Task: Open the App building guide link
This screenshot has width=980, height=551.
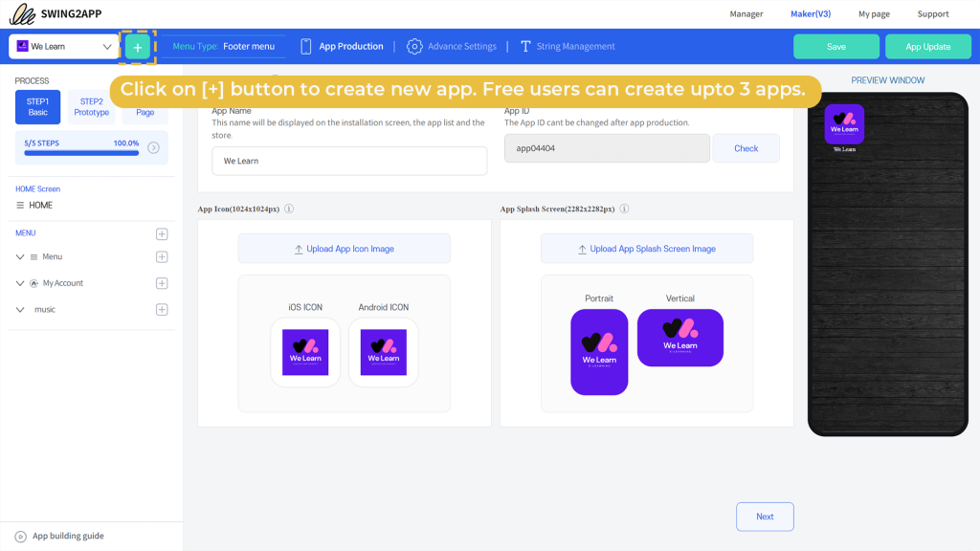Action: pyautogui.click(x=68, y=536)
